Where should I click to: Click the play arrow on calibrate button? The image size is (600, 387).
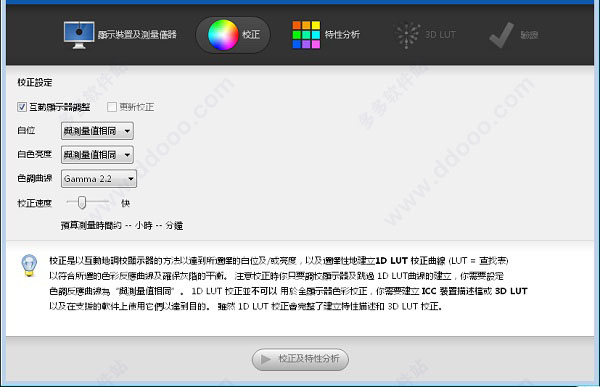(x=265, y=359)
